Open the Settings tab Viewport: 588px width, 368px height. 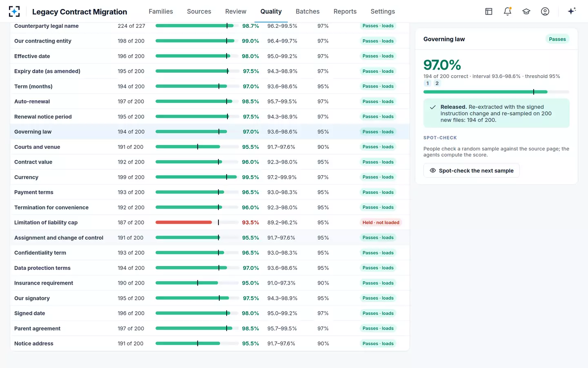(383, 11)
